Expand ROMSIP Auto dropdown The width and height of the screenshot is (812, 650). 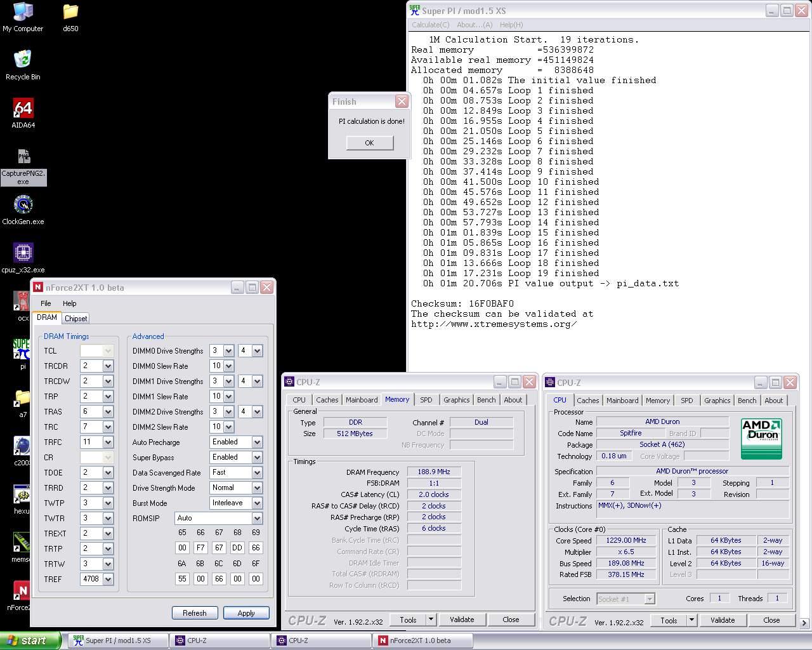(257, 519)
